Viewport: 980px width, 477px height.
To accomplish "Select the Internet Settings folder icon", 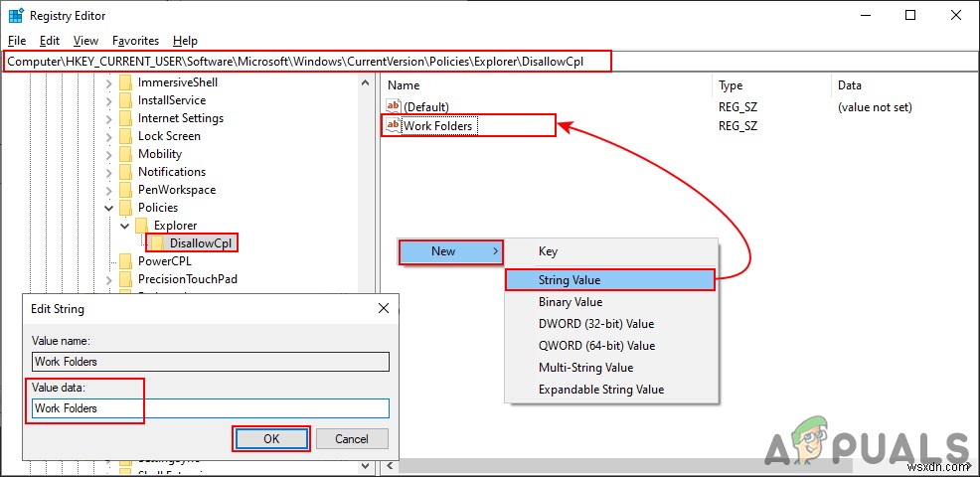I will tap(125, 118).
